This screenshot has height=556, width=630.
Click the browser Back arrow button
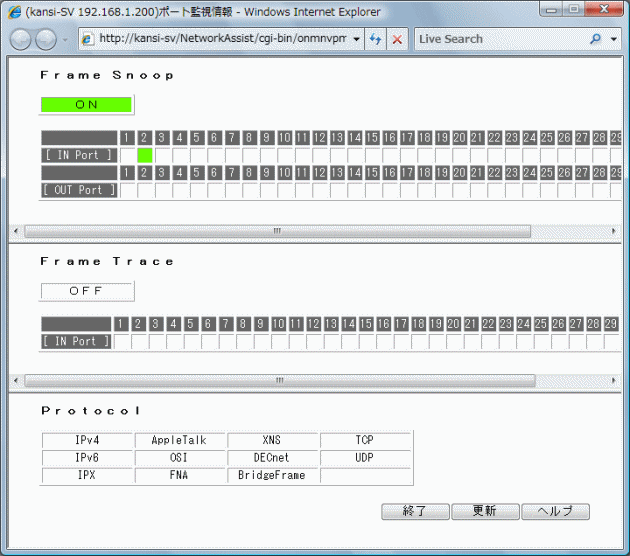click(x=20, y=39)
